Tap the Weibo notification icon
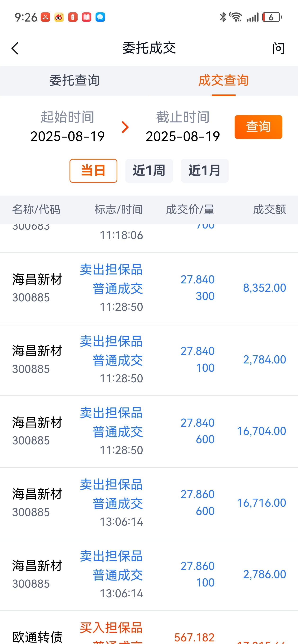298x644 pixels. 59,17
